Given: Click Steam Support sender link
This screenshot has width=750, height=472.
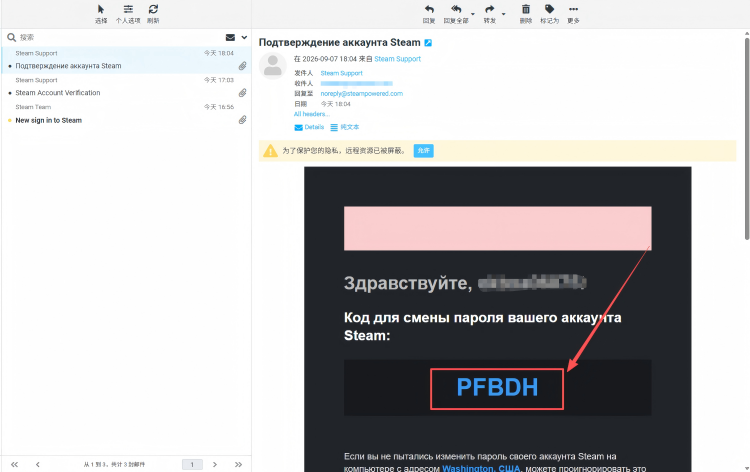Looking at the screenshot, I should tap(342, 73).
